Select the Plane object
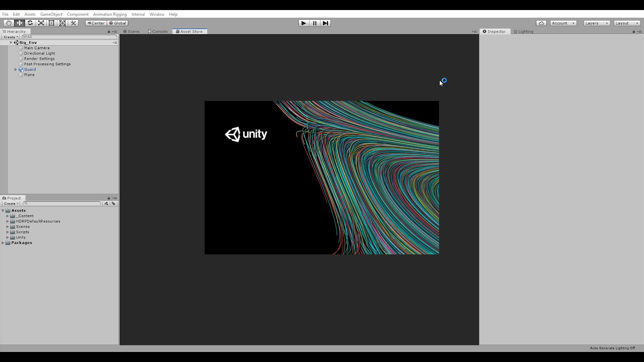The width and height of the screenshot is (644, 362). point(29,75)
